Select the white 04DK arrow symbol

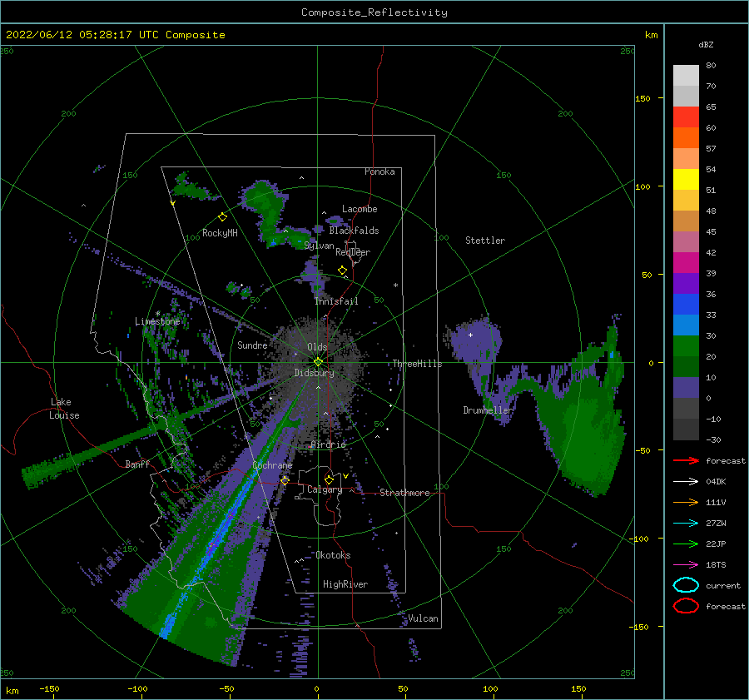coord(686,481)
